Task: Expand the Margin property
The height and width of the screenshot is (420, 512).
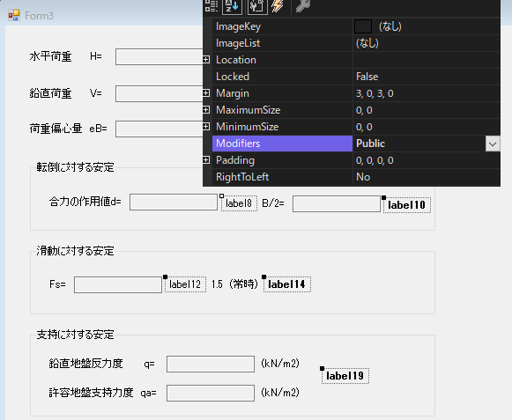Action: [x=206, y=93]
